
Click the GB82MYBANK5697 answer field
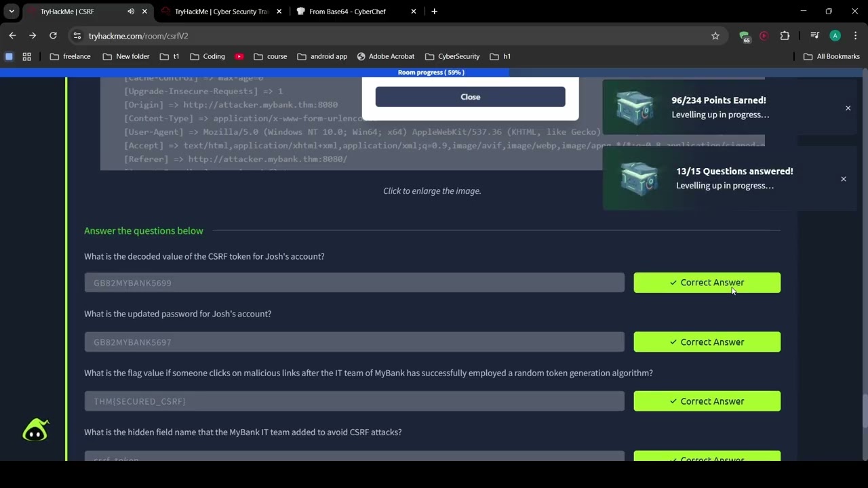354,342
